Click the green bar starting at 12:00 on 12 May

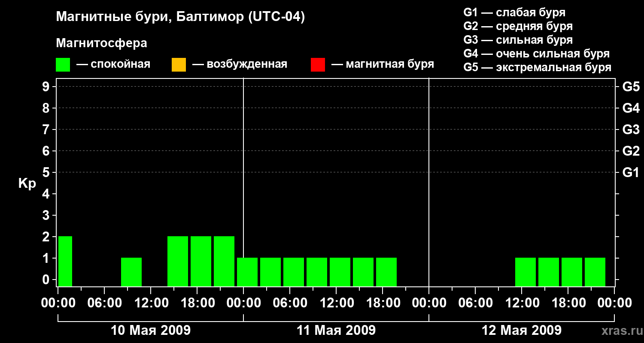(x=526, y=272)
